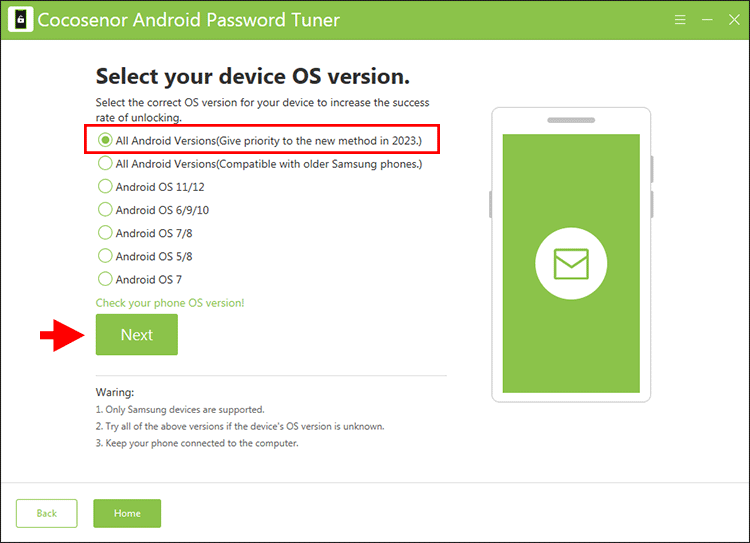Choose Android OS 6/9/10 radio button
The image size is (750, 543).
point(105,210)
